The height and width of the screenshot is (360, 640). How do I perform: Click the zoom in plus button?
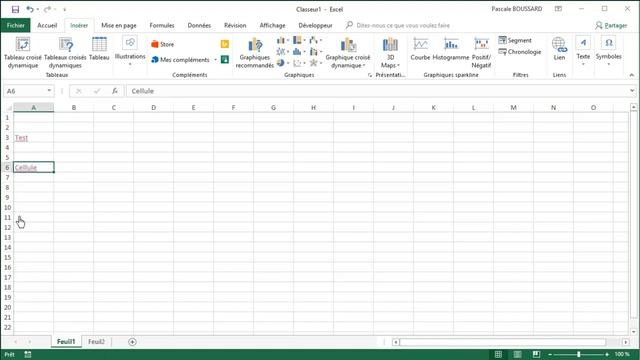607,354
